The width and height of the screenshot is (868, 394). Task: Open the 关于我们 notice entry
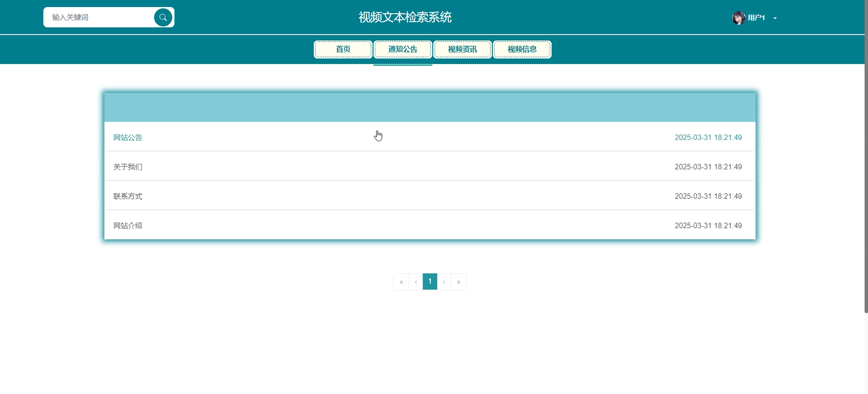point(128,167)
